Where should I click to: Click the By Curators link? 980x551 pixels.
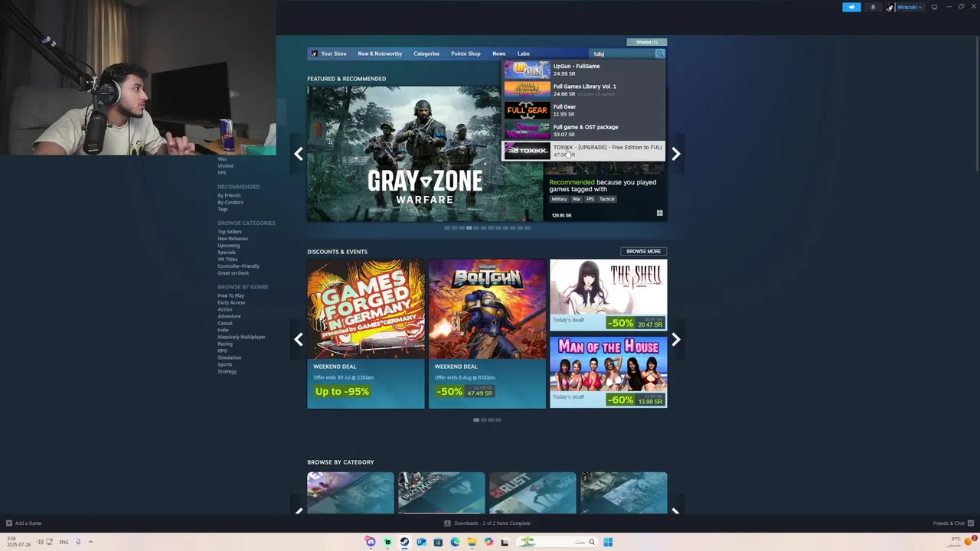[230, 203]
